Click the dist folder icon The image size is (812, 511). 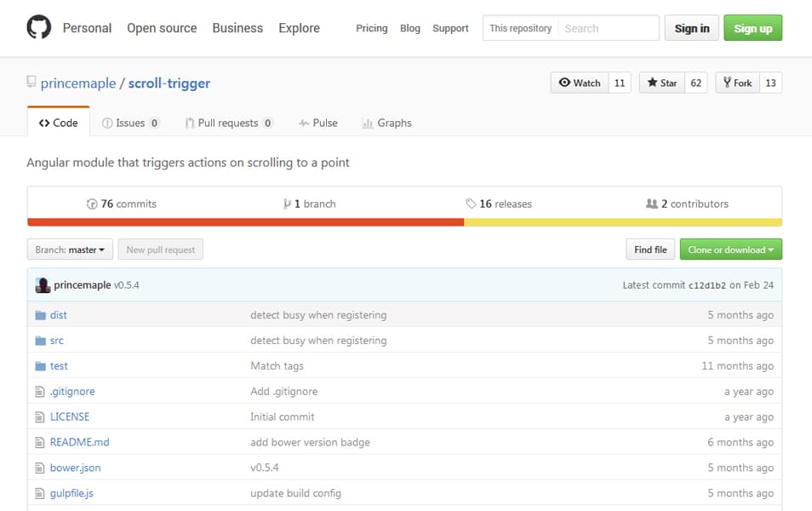click(40, 315)
